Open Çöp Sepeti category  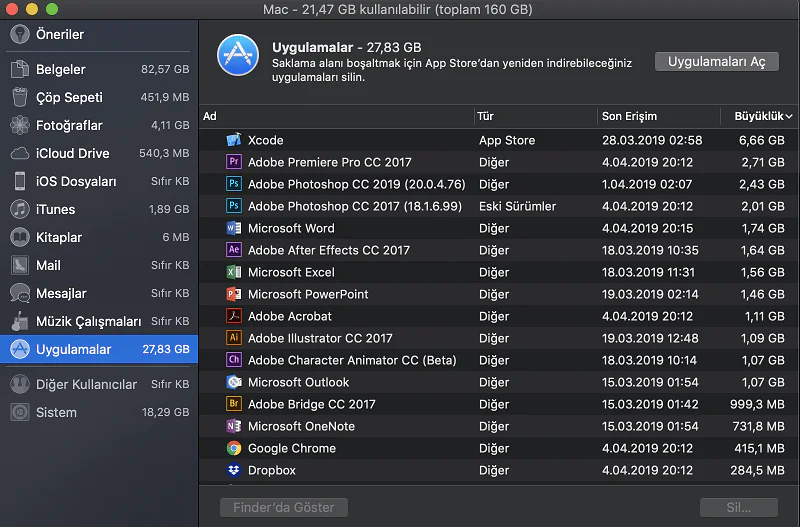[69, 98]
